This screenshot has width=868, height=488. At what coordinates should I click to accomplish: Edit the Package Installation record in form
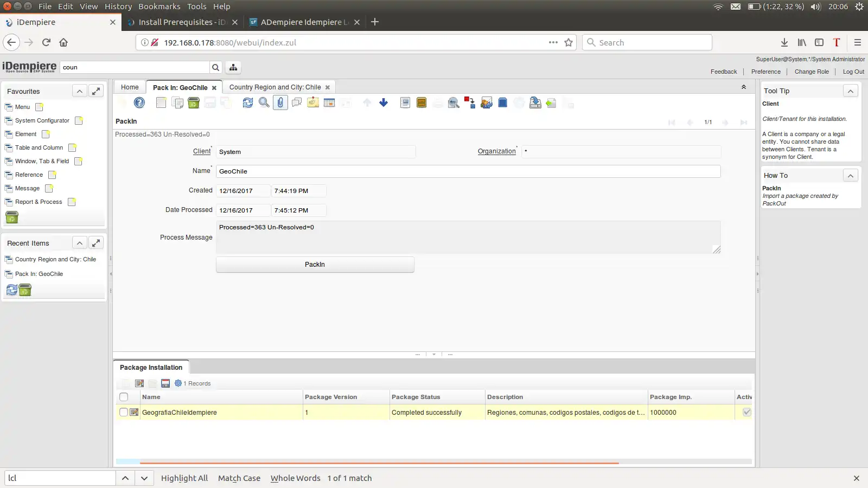[139, 383]
